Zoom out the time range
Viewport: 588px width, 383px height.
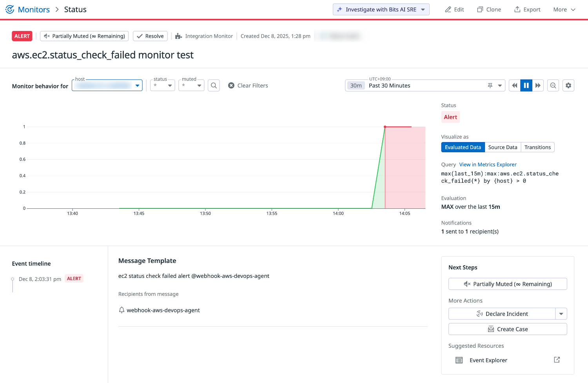(553, 86)
